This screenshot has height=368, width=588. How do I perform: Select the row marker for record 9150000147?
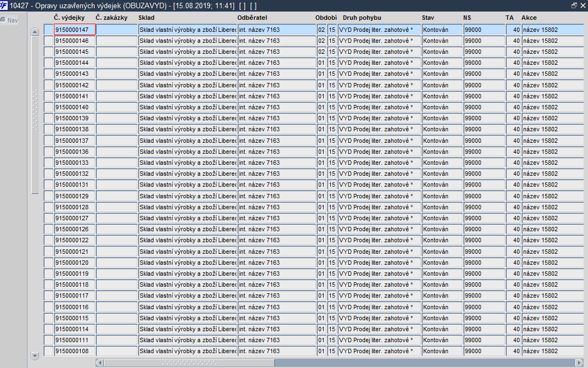[x=48, y=30]
